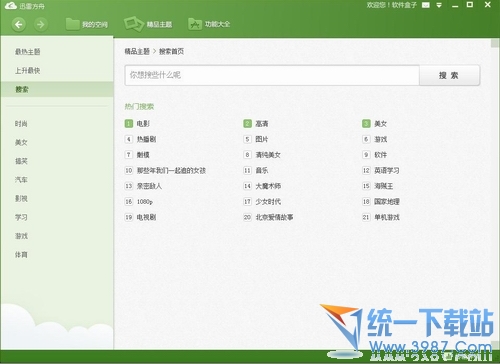This screenshot has height=364, width=500.
Task: Open 汽车 category in sidebar
Action: click(21, 180)
